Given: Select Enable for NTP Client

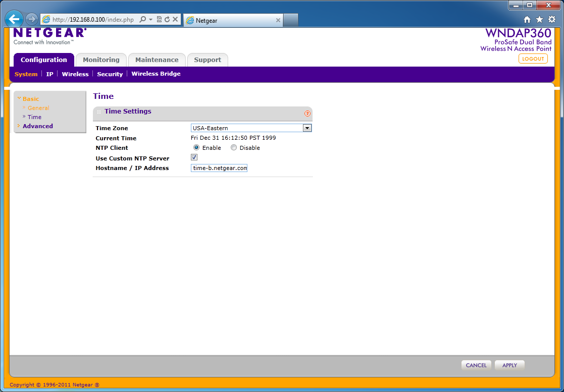Looking at the screenshot, I should [196, 148].
